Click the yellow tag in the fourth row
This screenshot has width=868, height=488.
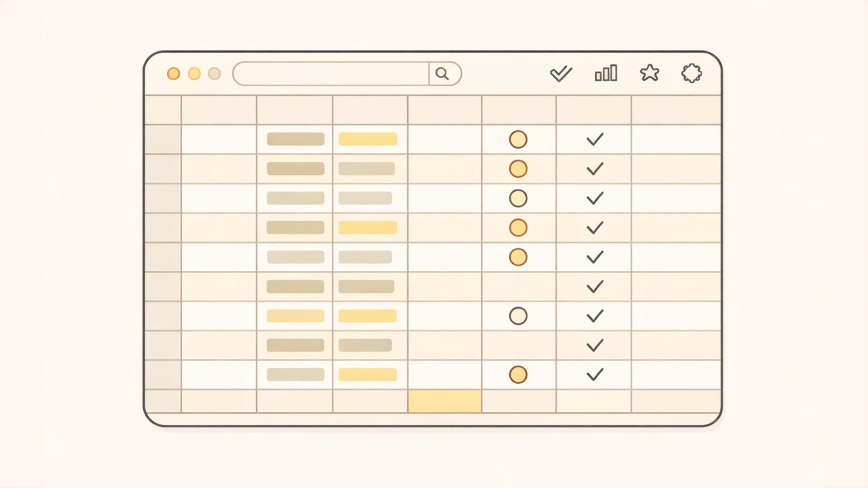(x=367, y=228)
